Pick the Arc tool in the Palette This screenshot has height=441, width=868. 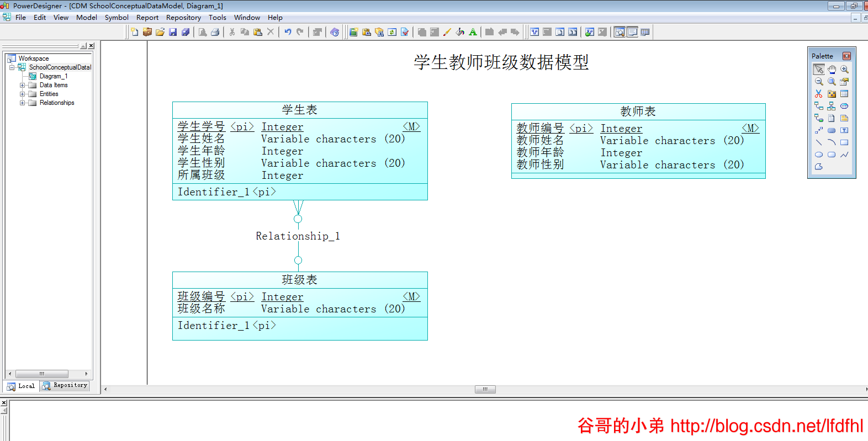pyautogui.click(x=832, y=142)
